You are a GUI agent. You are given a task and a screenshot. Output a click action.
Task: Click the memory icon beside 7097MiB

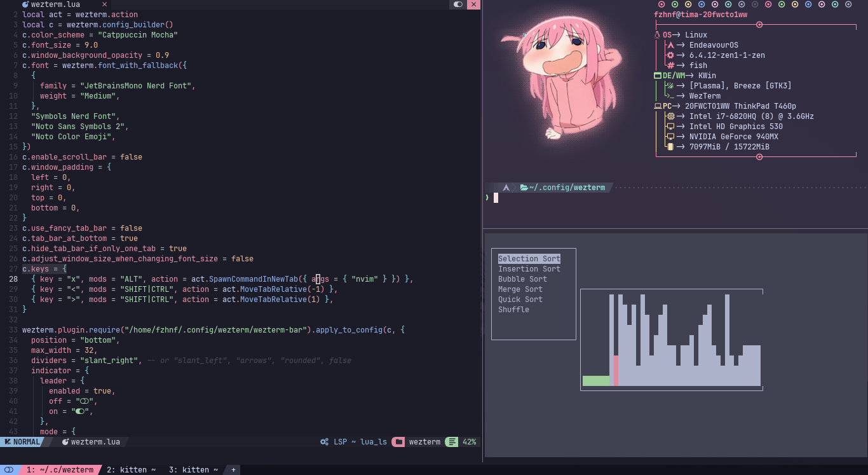tap(670, 147)
